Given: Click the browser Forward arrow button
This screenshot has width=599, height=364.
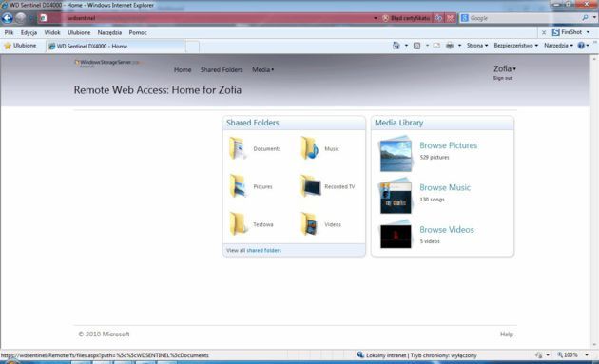Looking at the screenshot, I should (21, 17).
